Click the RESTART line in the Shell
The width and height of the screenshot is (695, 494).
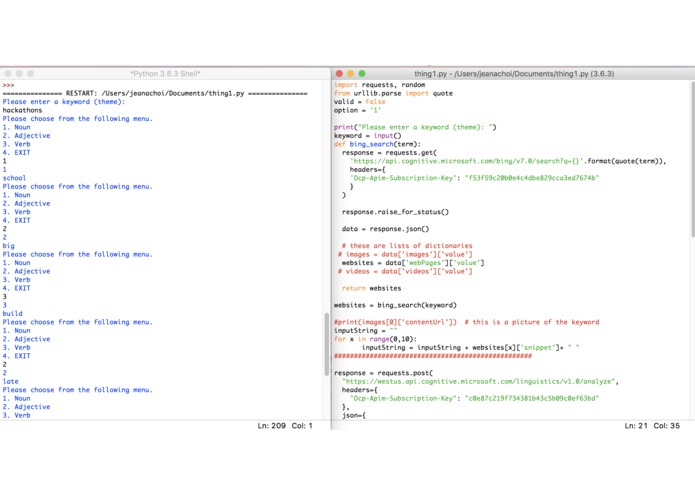tap(155, 93)
